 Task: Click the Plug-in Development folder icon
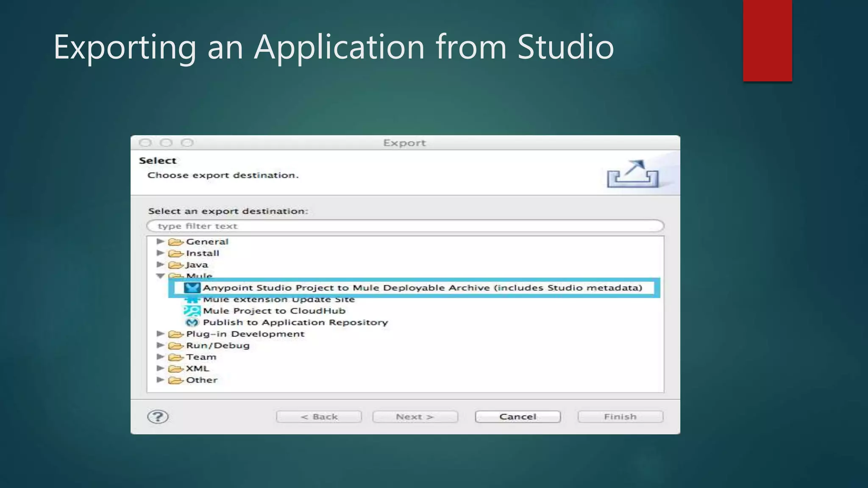[175, 334]
